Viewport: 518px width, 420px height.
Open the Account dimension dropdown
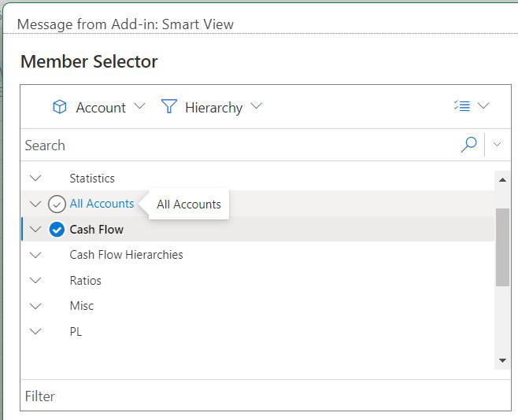(x=140, y=107)
